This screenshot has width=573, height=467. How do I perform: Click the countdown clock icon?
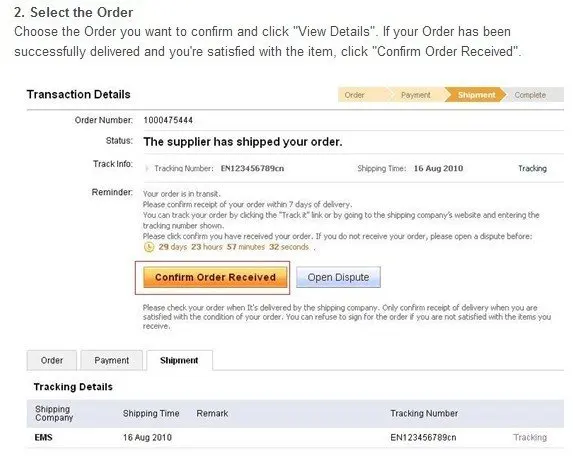[x=149, y=247]
